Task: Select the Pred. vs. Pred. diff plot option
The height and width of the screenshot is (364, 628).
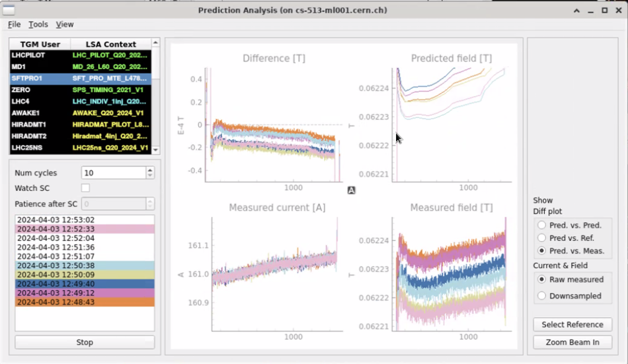Action: click(x=541, y=225)
